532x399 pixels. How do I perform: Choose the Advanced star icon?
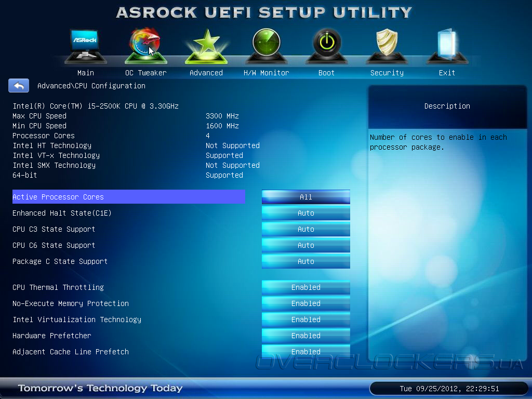[206, 46]
